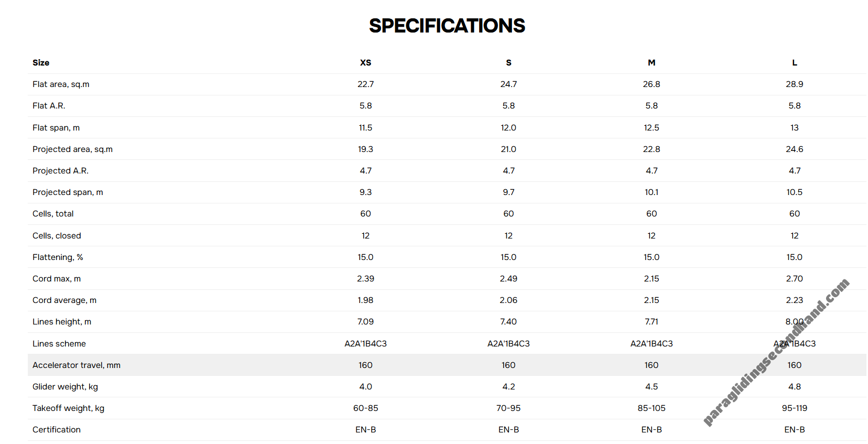Select the M size column header

pyautogui.click(x=652, y=63)
